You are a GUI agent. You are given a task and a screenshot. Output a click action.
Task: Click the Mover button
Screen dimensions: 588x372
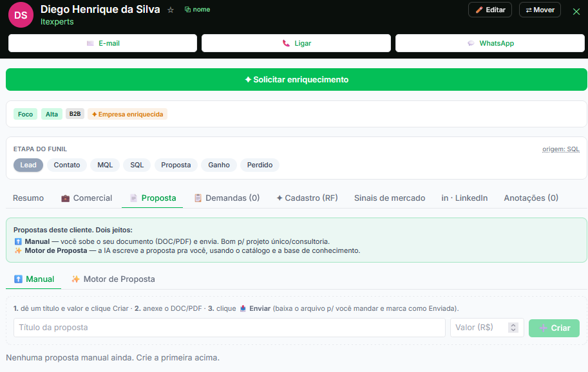pyautogui.click(x=540, y=10)
